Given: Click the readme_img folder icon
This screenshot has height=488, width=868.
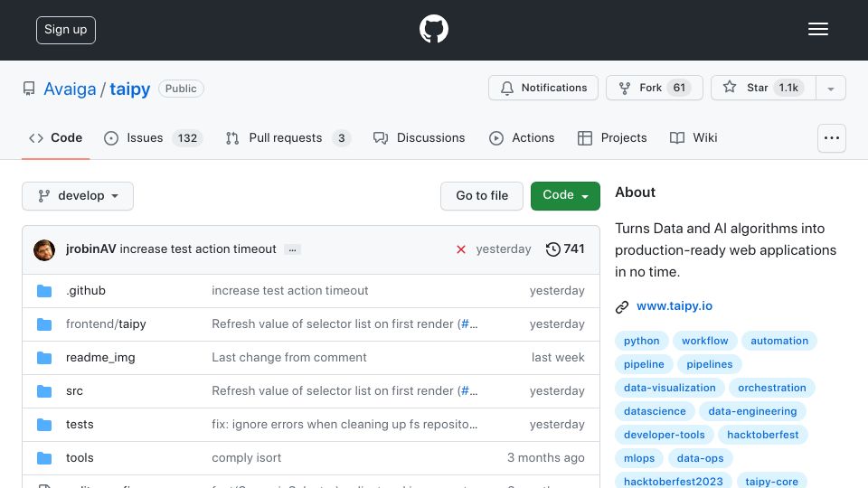Looking at the screenshot, I should click(x=44, y=358).
